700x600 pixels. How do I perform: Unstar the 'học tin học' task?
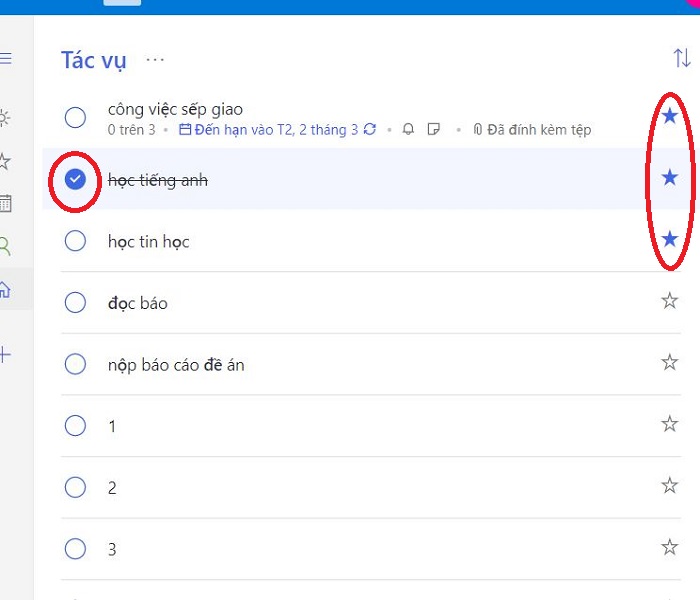(670, 239)
